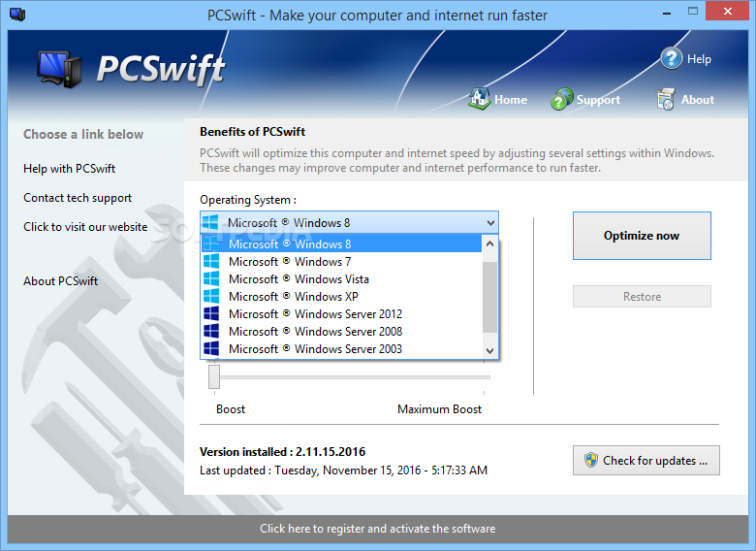Click Windows logo in the combo box field
Viewport: 756px width, 551px height.
[210, 222]
